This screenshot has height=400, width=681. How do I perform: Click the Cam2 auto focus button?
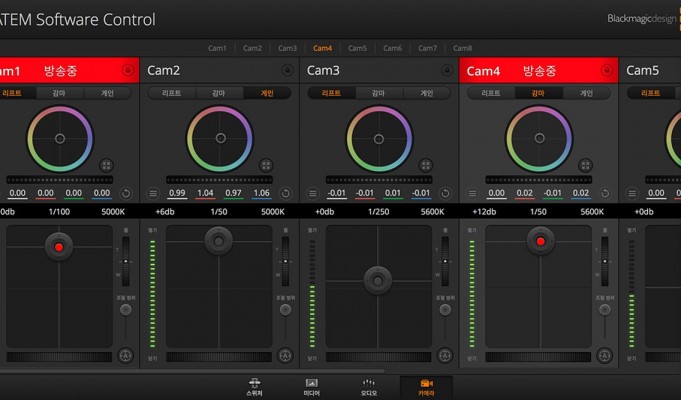tap(285, 356)
